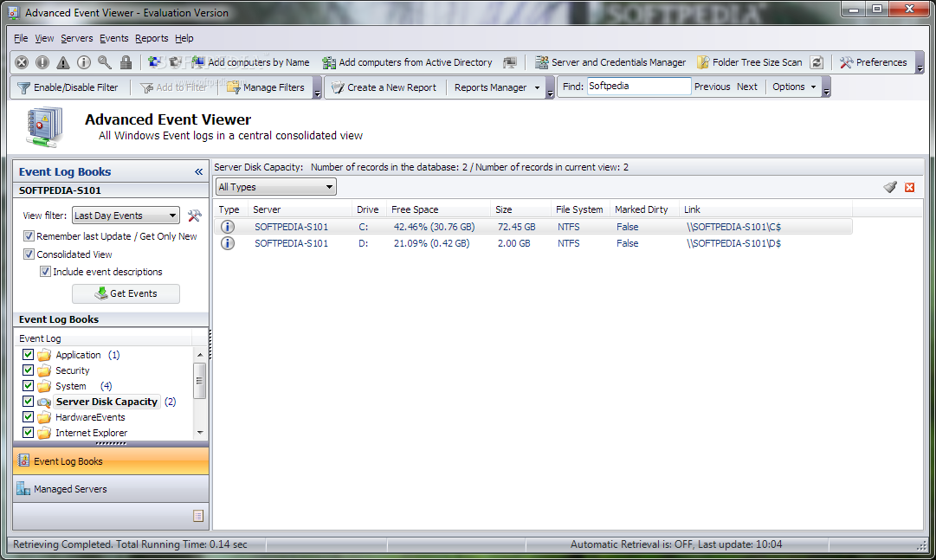Uncheck the HardwareEvents checkbox

pos(28,416)
